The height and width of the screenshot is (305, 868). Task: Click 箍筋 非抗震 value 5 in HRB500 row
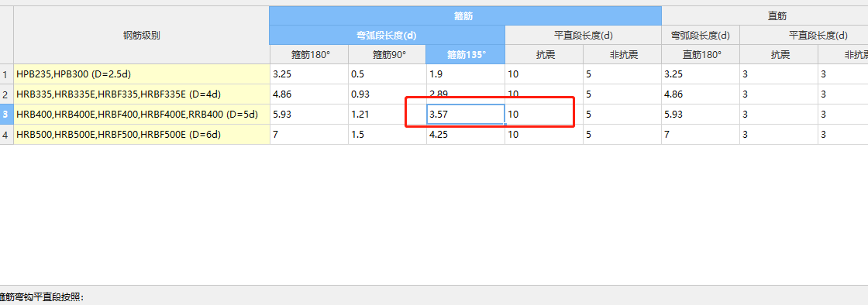622,134
